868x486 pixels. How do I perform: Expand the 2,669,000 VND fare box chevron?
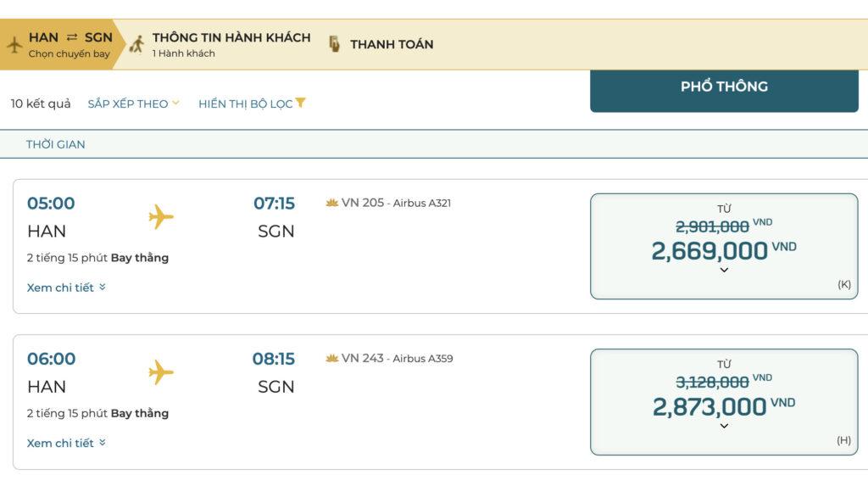724,271
